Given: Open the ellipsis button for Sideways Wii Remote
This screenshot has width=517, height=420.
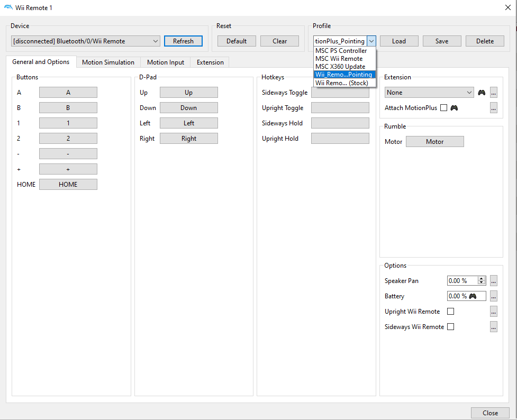Looking at the screenshot, I should [x=493, y=327].
